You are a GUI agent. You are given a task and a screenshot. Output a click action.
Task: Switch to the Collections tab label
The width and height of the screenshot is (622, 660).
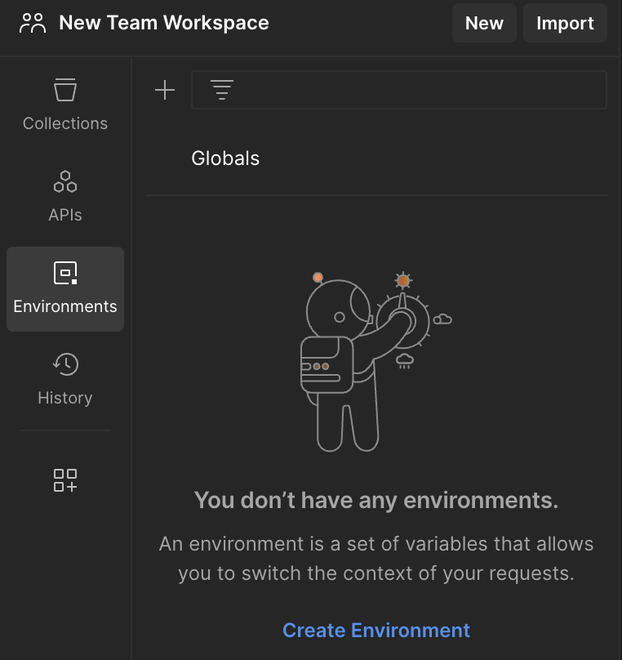click(65, 124)
